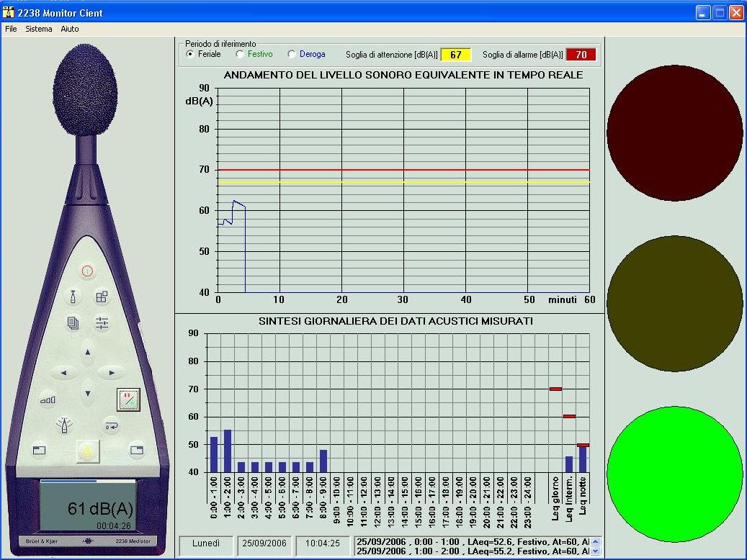Click the log entry with LAeq=52.6
This screenshot has width=747, height=560.
tap(473, 542)
